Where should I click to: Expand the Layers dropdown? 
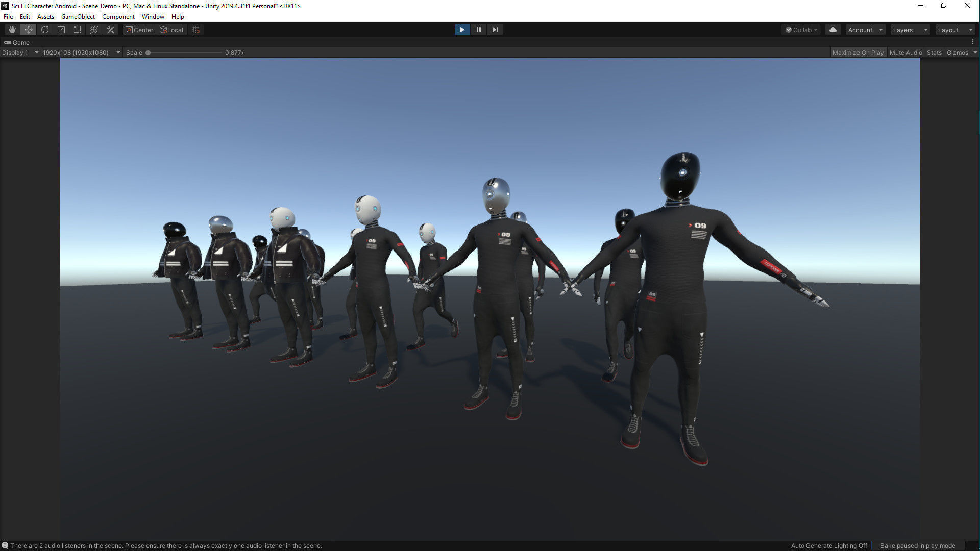[910, 30]
